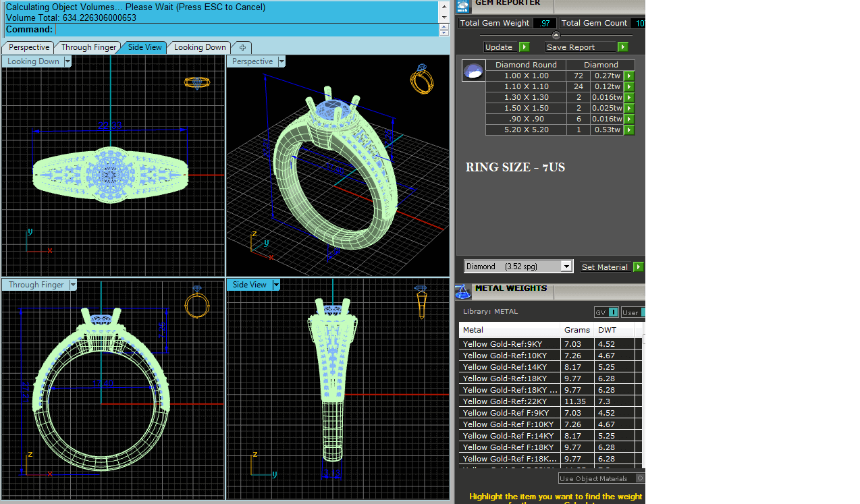Click the Gem Reporter panel icon
The image size is (860, 504).
[463, 6]
